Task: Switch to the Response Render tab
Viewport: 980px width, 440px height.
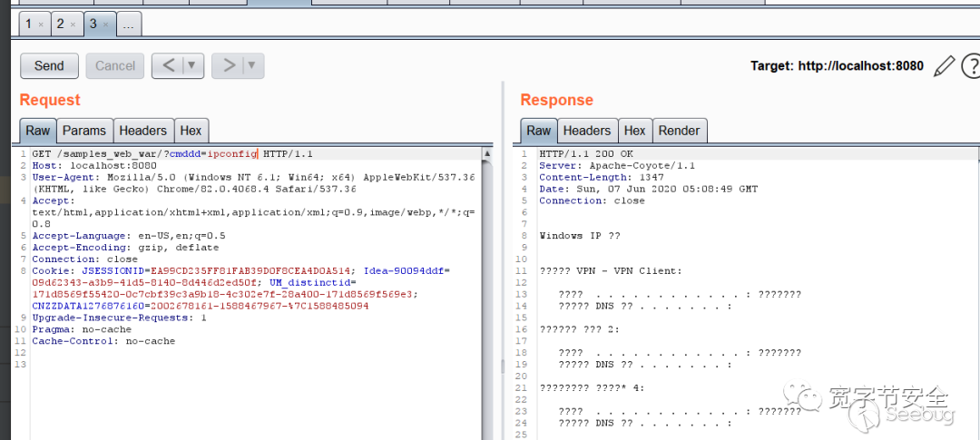Action: coord(679,131)
